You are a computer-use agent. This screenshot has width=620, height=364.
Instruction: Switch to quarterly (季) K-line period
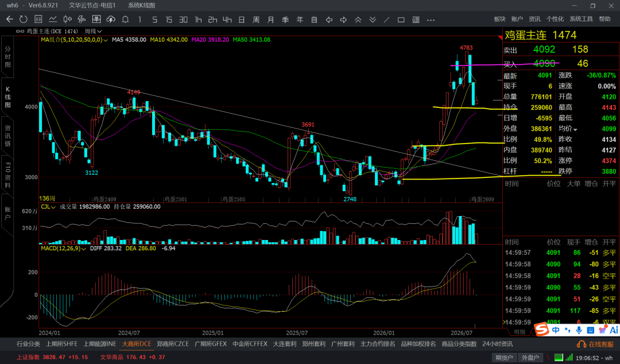coord(285,20)
